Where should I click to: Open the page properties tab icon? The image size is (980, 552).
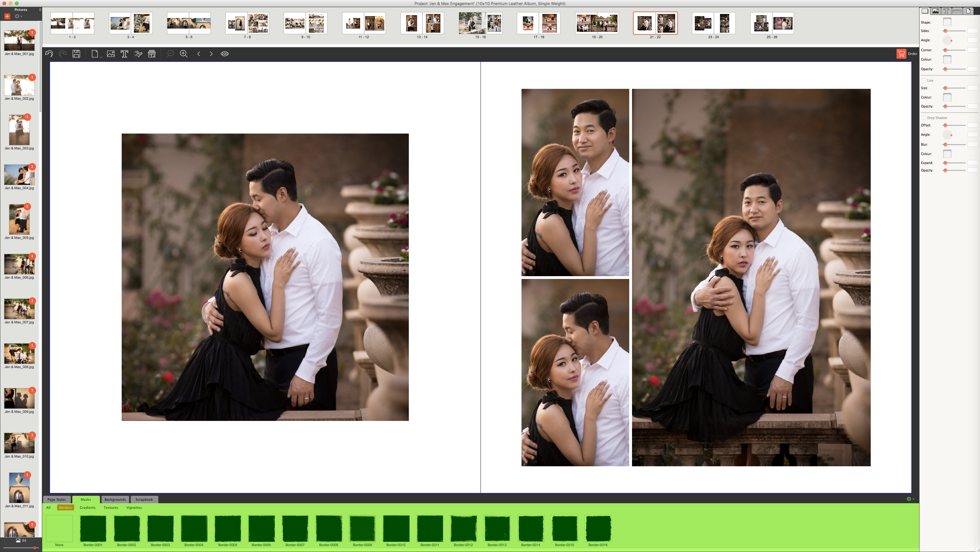point(968,11)
